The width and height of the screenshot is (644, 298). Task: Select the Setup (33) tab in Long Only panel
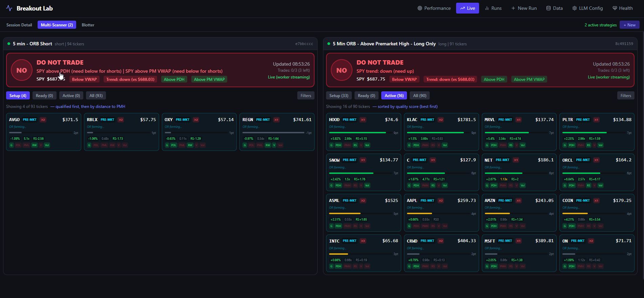339,96
